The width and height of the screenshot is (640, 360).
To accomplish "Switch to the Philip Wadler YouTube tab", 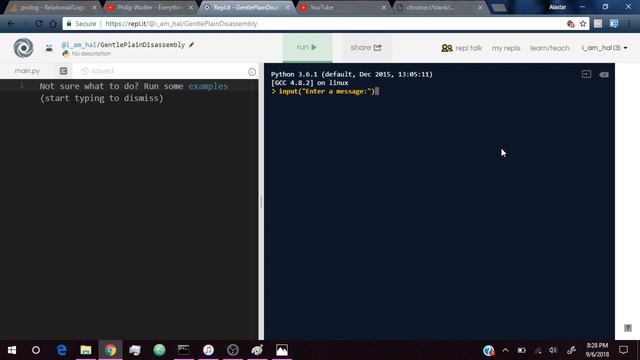I will coord(149,7).
